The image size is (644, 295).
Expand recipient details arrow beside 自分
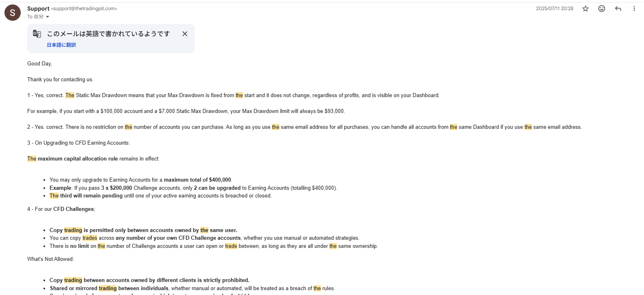point(48,17)
